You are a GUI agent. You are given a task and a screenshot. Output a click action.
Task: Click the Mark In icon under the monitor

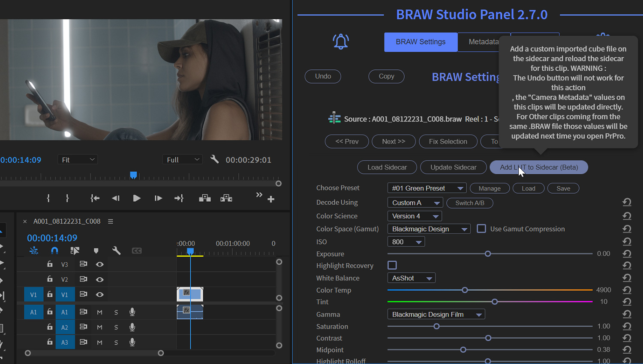click(48, 198)
